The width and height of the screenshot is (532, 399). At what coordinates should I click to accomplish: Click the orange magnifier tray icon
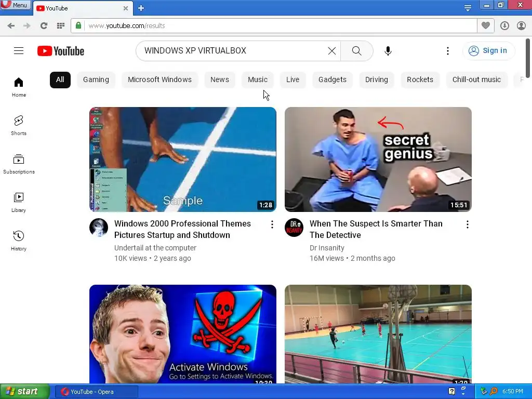[x=494, y=392]
